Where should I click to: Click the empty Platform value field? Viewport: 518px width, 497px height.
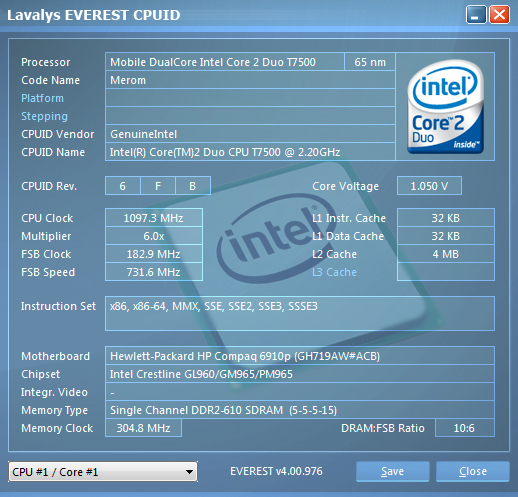pyautogui.click(x=250, y=98)
